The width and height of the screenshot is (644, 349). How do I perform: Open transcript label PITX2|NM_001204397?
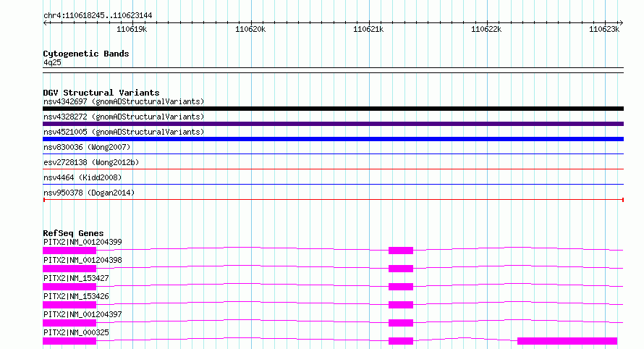click(x=82, y=314)
